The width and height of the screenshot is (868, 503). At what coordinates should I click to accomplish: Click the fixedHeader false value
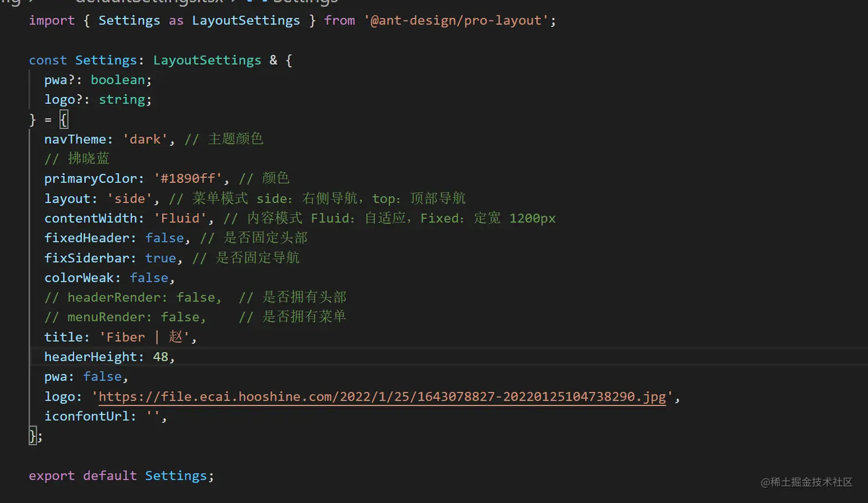[164, 238]
